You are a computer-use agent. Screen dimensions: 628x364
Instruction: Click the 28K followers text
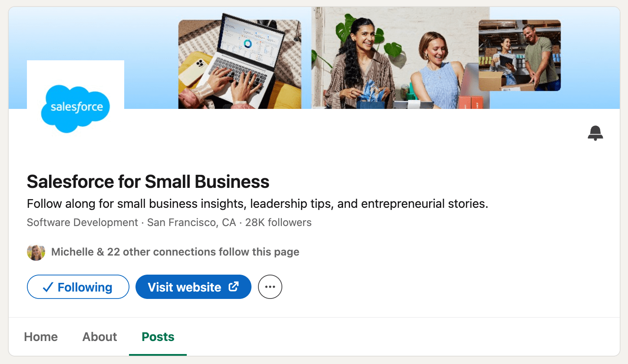point(278,223)
